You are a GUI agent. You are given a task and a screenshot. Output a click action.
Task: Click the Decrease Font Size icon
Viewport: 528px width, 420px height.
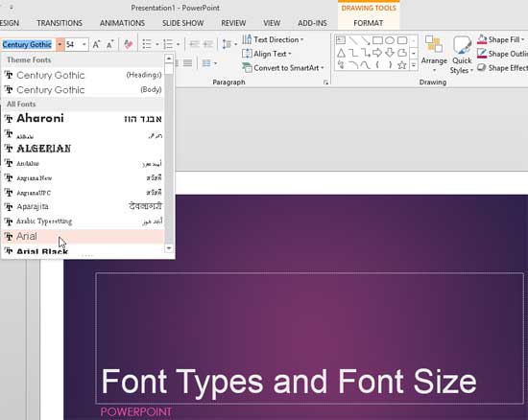pos(109,44)
